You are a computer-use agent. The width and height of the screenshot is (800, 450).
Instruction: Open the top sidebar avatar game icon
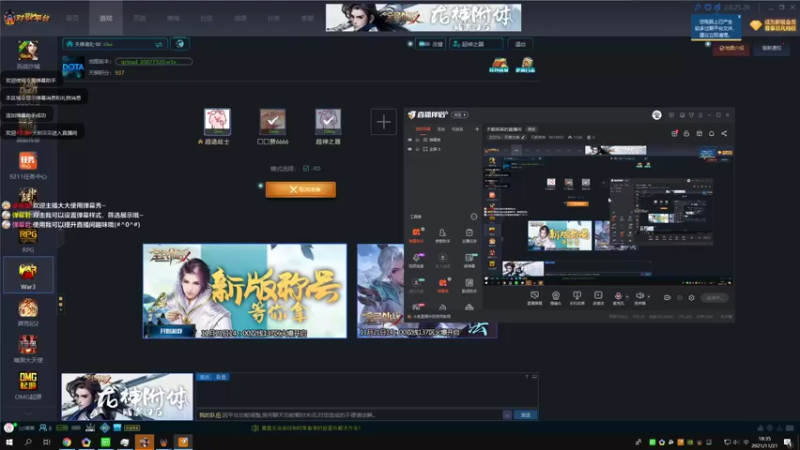coord(28,51)
